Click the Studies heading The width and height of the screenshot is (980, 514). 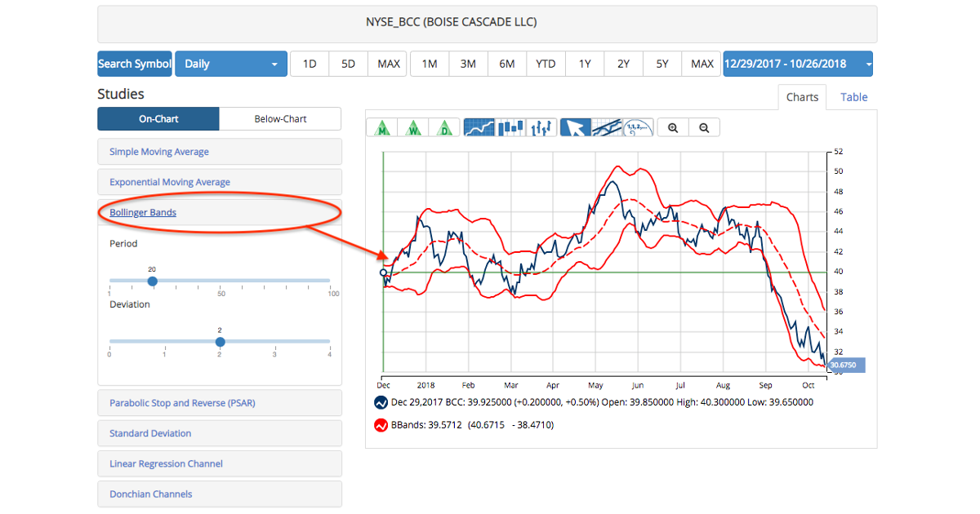tap(121, 94)
